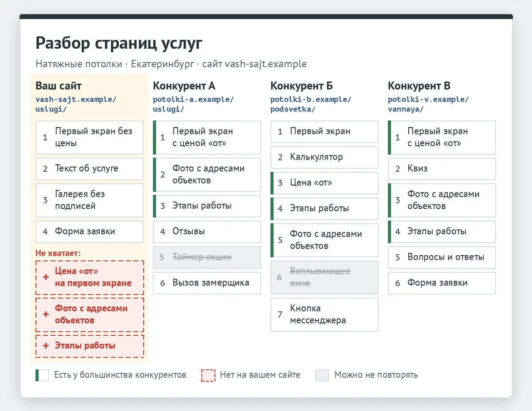Select the «Текст об услуге» card
This screenshot has height=411, width=532.
(90, 169)
